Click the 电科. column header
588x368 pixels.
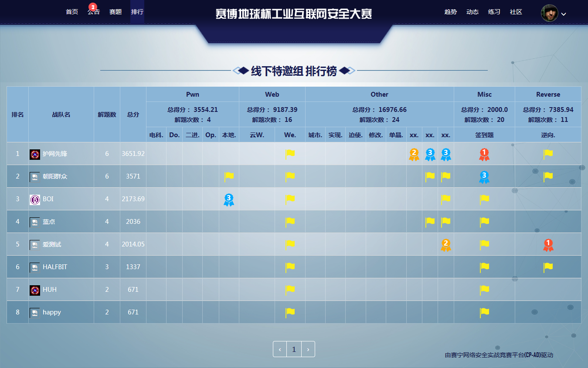[156, 135]
